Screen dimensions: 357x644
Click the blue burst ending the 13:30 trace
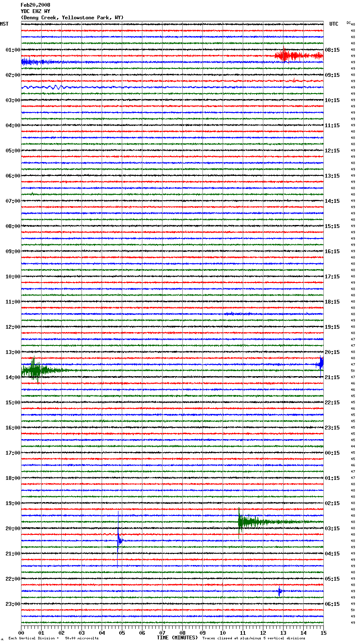point(320,364)
